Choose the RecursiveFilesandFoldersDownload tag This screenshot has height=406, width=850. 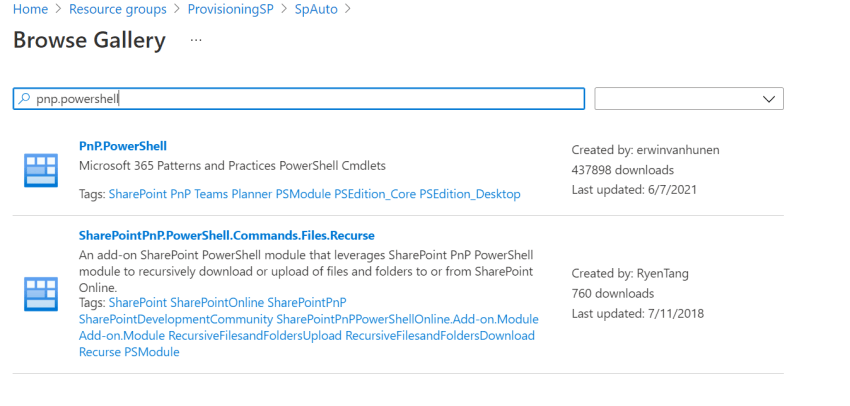pos(440,336)
